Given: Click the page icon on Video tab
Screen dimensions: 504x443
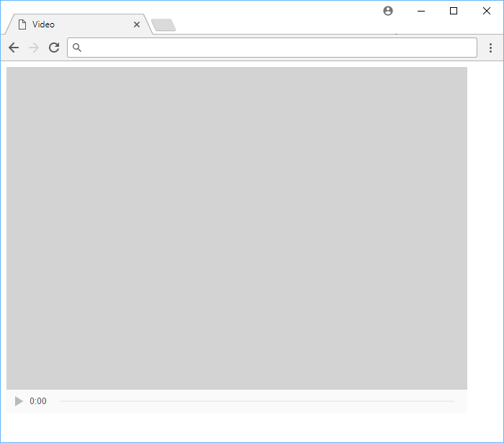Looking at the screenshot, I should coord(22,24).
